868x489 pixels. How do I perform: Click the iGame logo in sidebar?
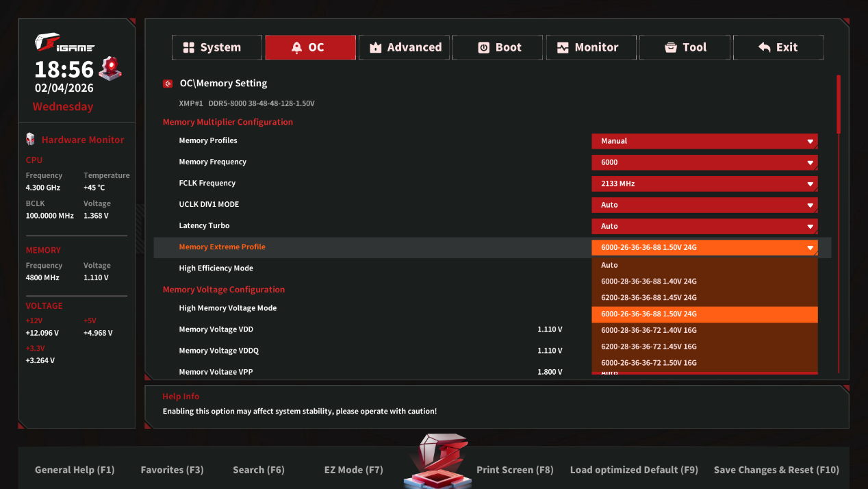(x=64, y=45)
